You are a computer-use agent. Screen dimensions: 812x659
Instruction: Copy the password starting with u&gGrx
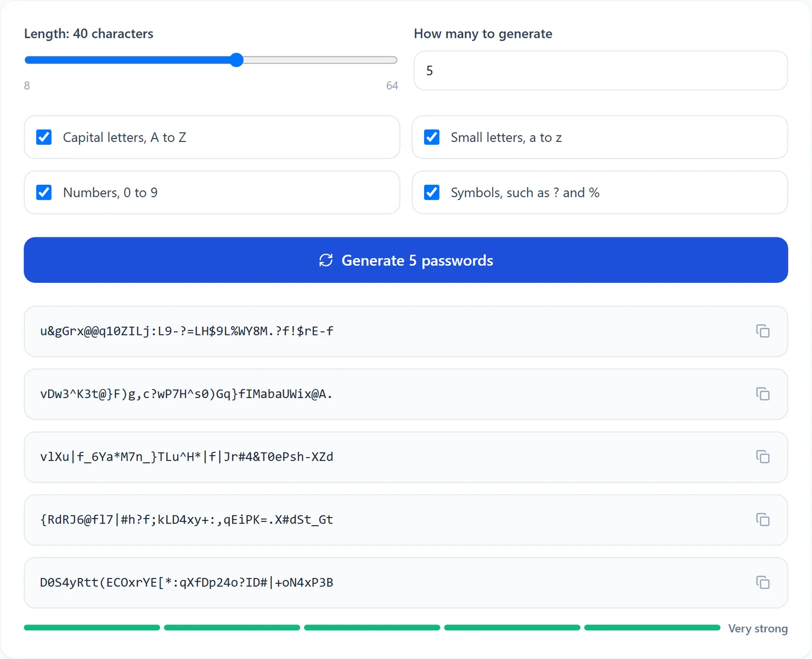coord(763,331)
